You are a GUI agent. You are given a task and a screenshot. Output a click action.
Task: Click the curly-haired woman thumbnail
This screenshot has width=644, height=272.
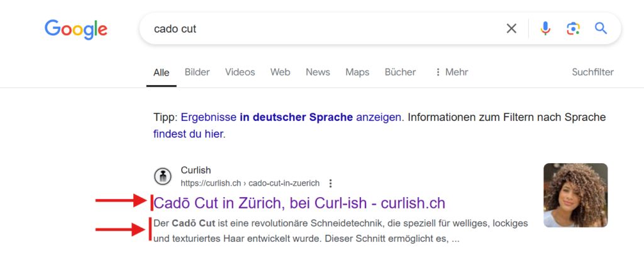pyautogui.click(x=575, y=195)
